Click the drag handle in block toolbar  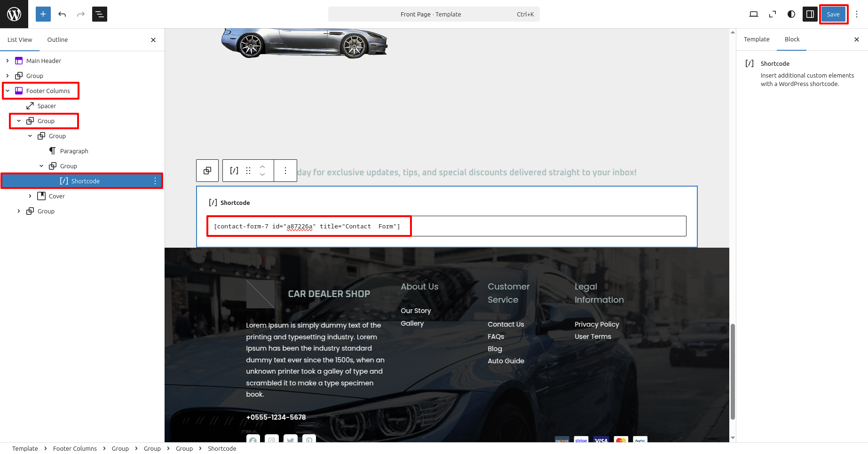[248, 171]
